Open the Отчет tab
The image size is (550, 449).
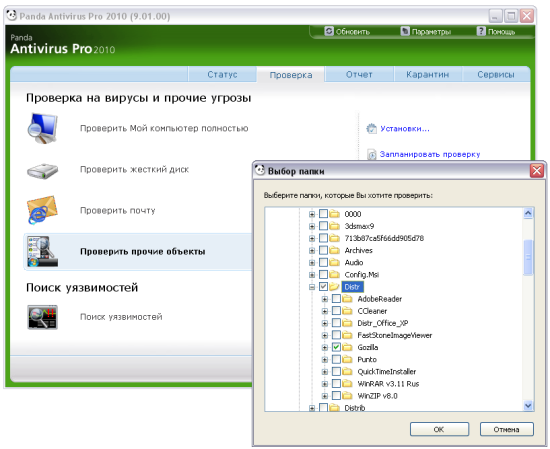[x=359, y=74]
